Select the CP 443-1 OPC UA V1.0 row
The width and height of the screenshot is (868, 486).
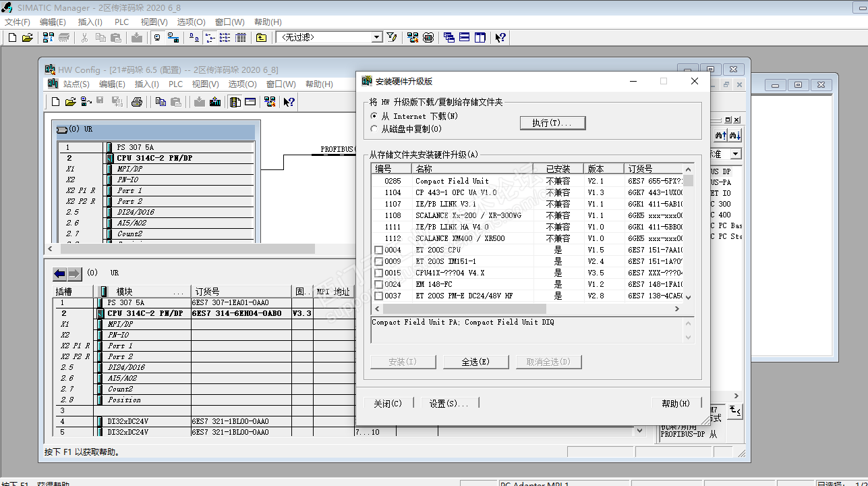point(527,192)
